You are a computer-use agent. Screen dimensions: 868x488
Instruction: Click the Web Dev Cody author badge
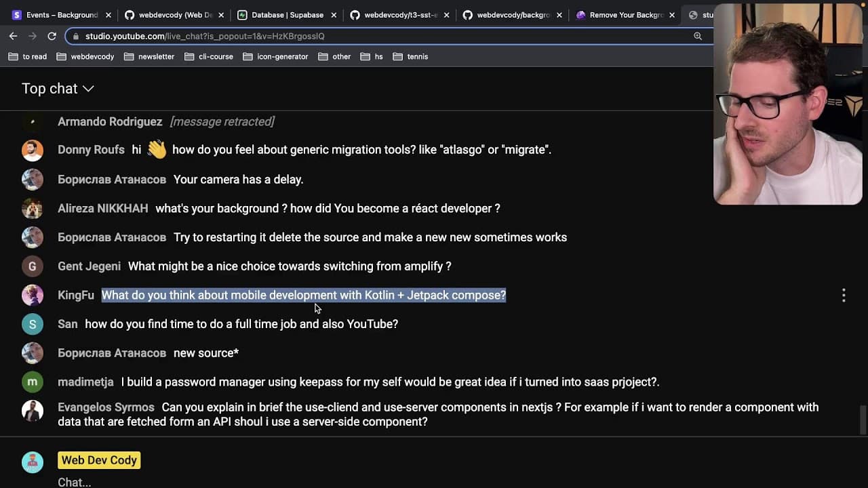coord(99,460)
